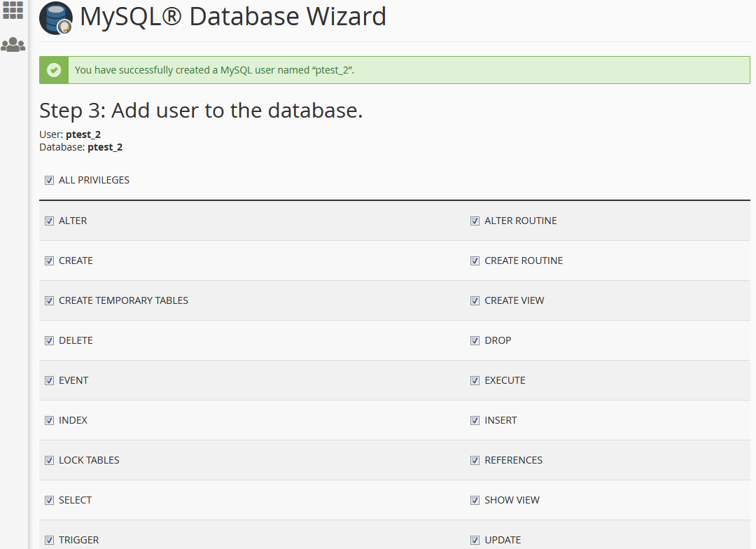Open the apps grid icon in sidebar
This screenshot has height=549, width=756.
13,10
